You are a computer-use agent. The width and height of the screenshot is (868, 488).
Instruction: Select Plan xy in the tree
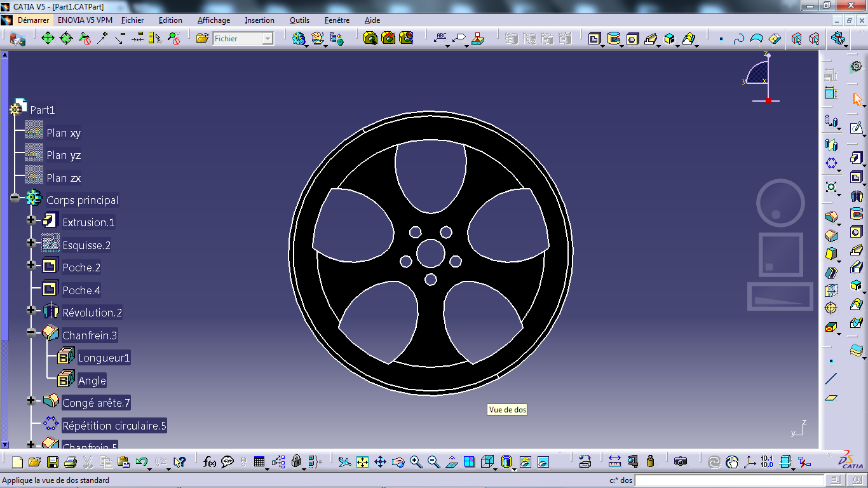tap(64, 133)
